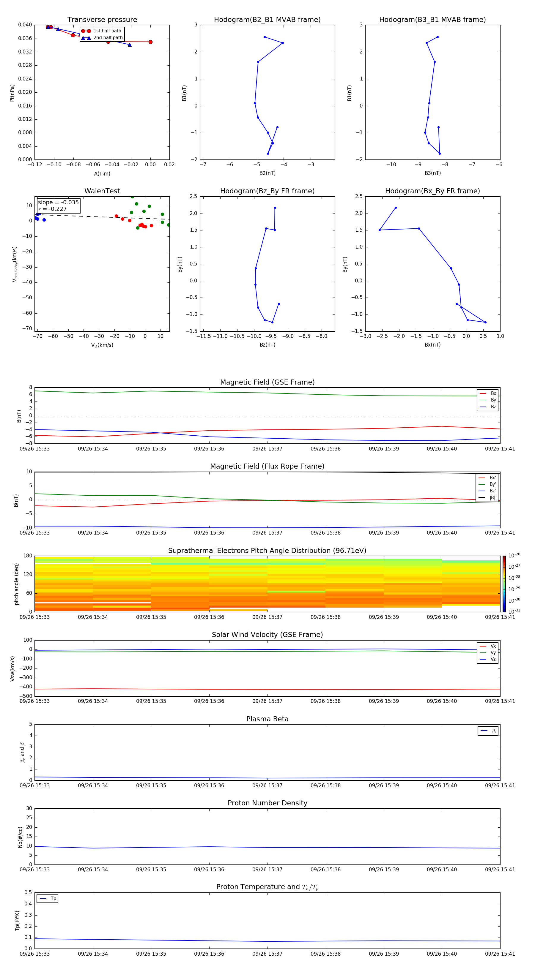Click the beta p legend in Plasma Beta plot

tap(488, 731)
